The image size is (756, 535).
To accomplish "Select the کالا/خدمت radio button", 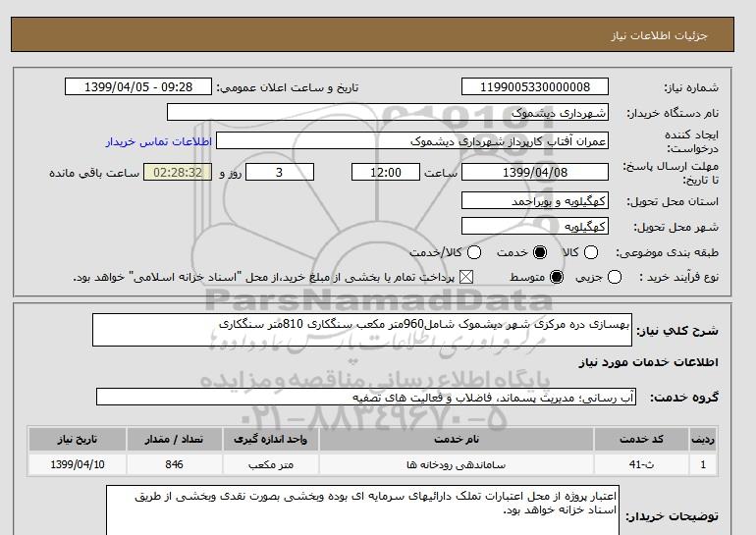I will tap(474, 252).
